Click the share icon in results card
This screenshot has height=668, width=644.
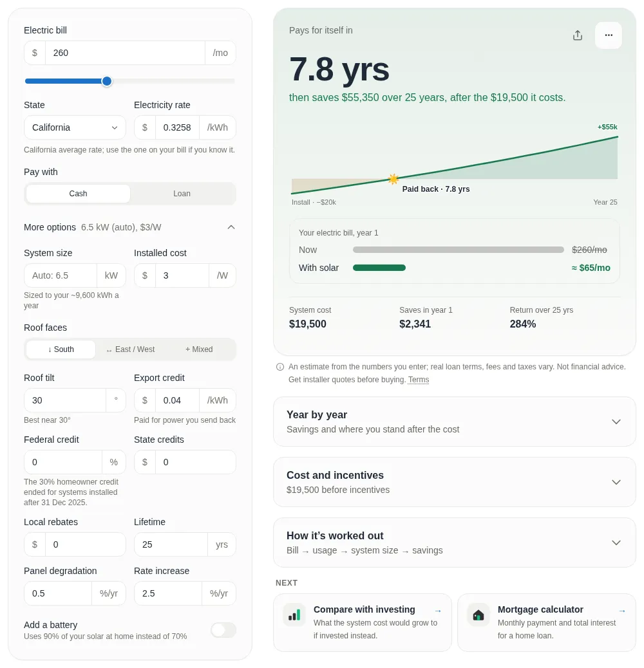(x=577, y=35)
